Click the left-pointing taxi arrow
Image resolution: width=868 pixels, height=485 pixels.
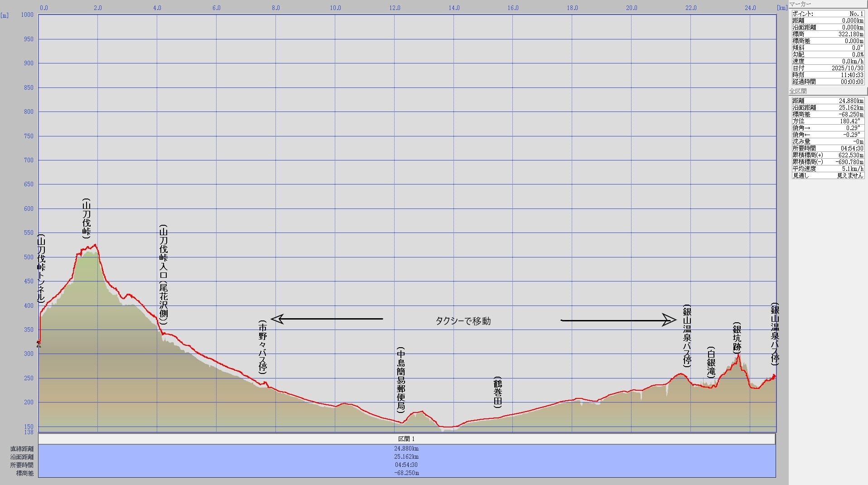[x=326, y=319]
